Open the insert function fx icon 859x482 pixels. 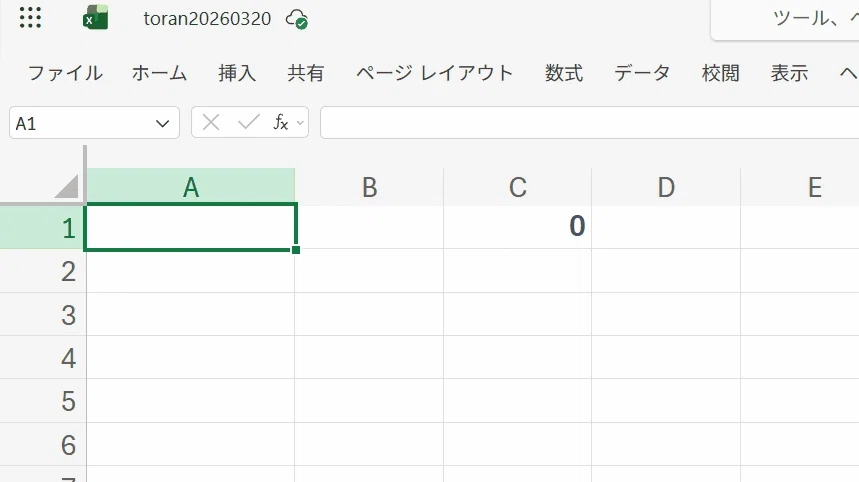[281, 122]
